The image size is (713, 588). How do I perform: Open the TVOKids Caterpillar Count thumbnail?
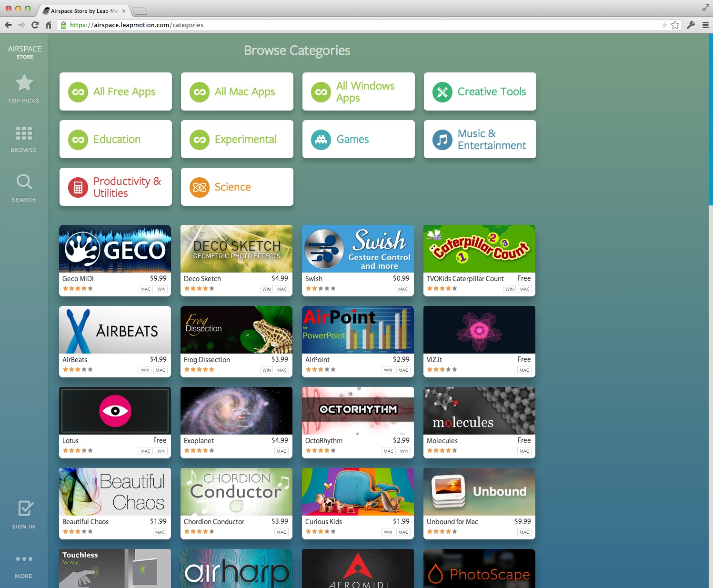(x=479, y=249)
